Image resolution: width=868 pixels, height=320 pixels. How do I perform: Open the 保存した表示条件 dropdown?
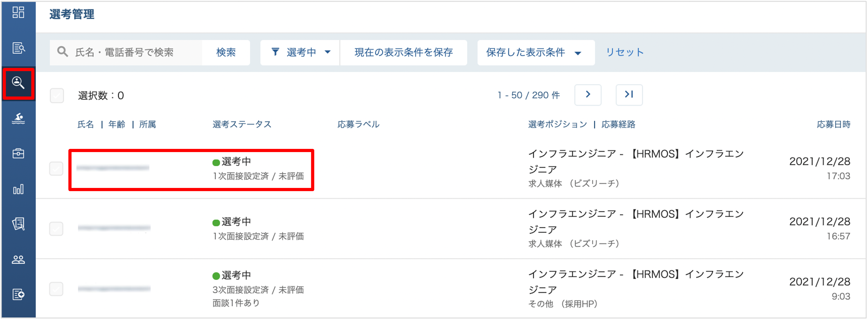tap(536, 52)
